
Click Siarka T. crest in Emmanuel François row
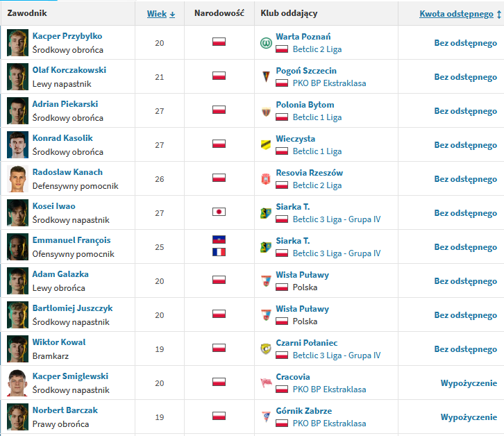pyautogui.click(x=266, y=247)
